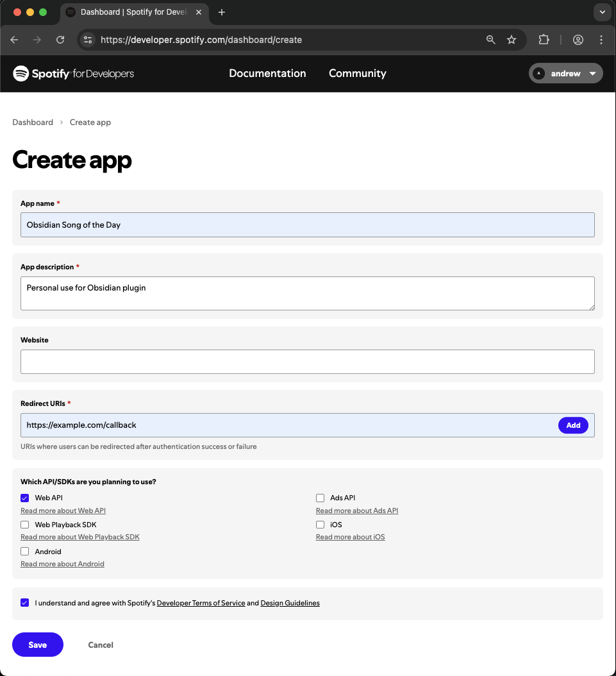
Task: Click the browser back arrow
Action: tap(14, 40)
